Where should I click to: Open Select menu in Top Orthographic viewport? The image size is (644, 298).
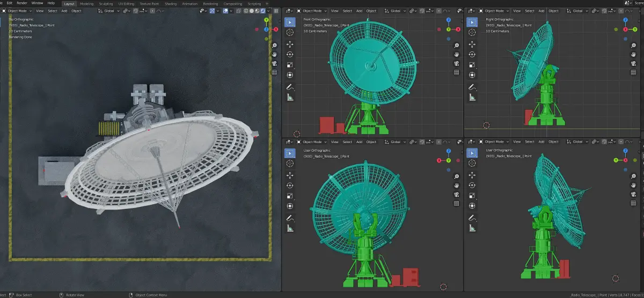coord(53,11)
